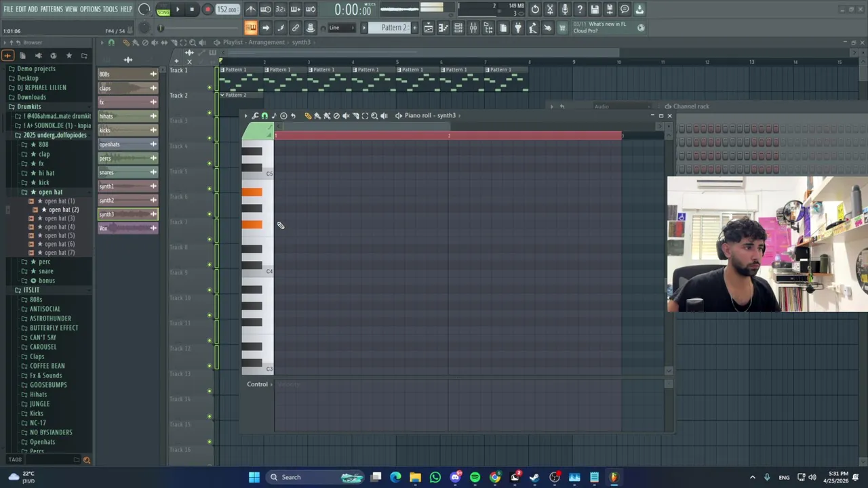Click the tempo field showing 152.000
The image size is (868, 488).
point(227,9)
